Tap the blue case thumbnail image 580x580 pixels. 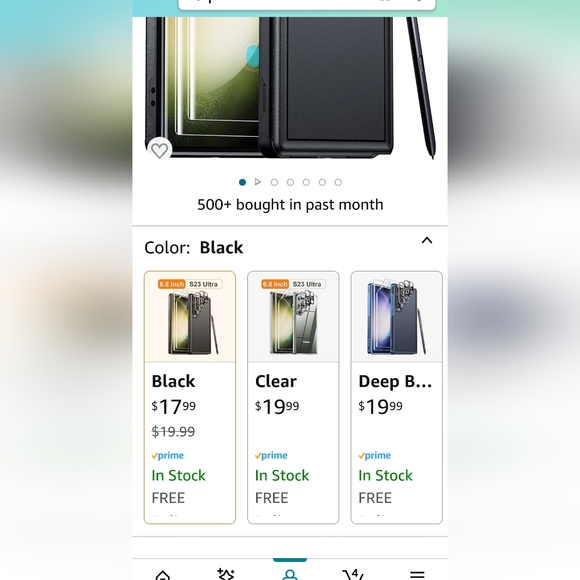397,317
